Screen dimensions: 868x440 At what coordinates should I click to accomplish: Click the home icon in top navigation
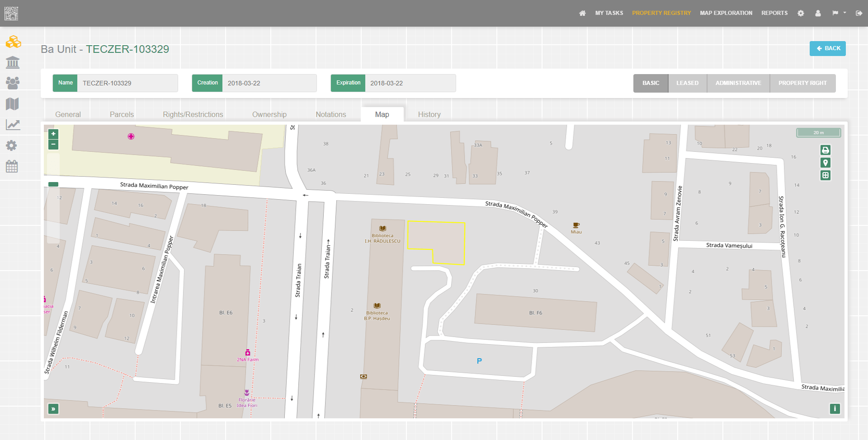coord(582,13)
